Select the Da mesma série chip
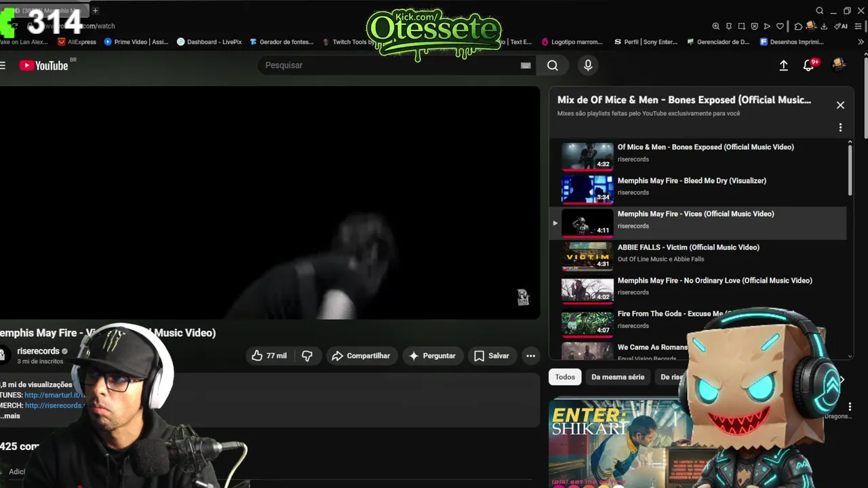This screenshot has width=868, height=488. click(x=618, y=377)
